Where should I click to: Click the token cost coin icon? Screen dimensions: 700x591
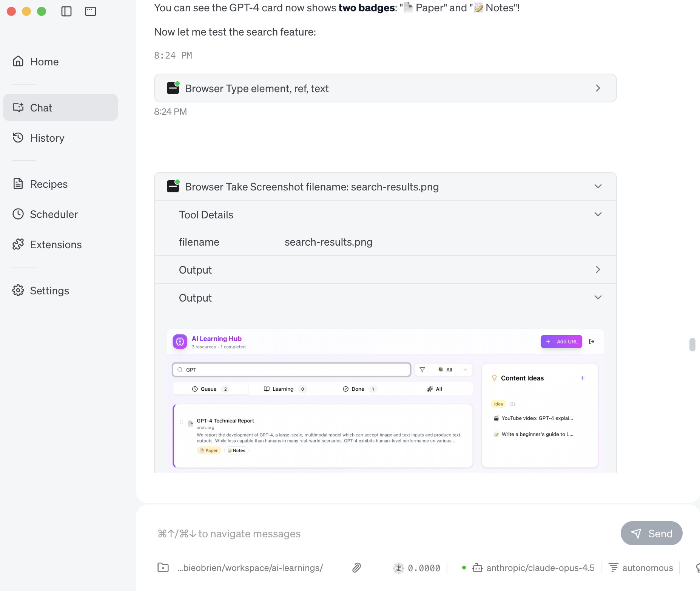pyautogui.click(x=399, y=568)
